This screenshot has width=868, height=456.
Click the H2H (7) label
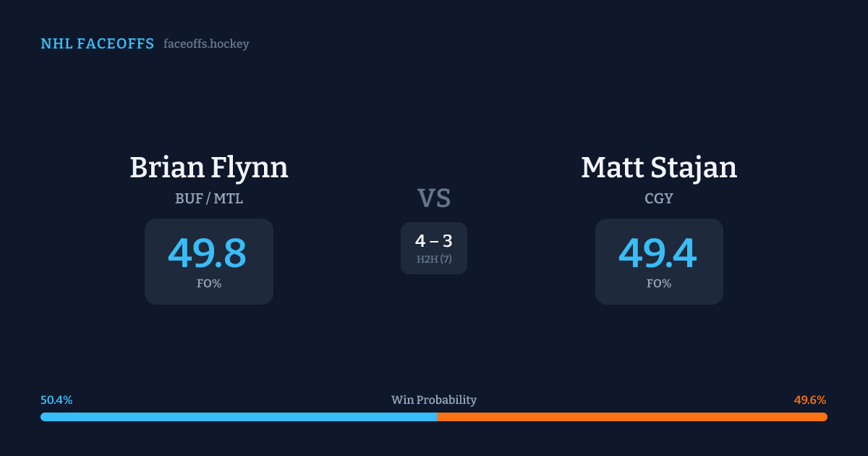point(434,259)
